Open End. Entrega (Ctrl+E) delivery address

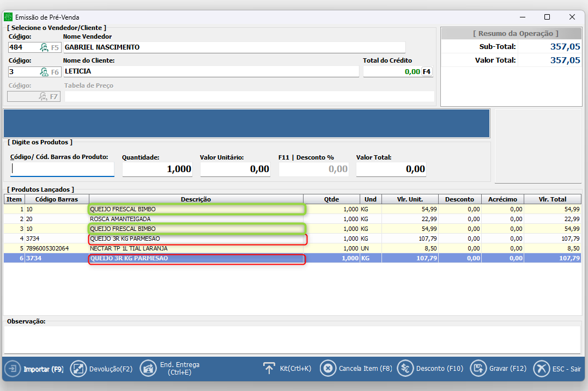pyautogui.click(x=148, y=369)
